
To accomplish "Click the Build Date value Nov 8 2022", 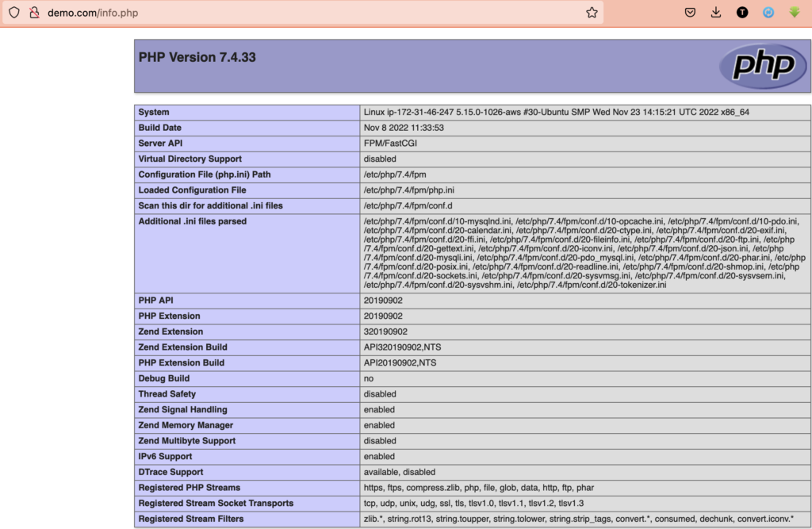I will 403,128.
